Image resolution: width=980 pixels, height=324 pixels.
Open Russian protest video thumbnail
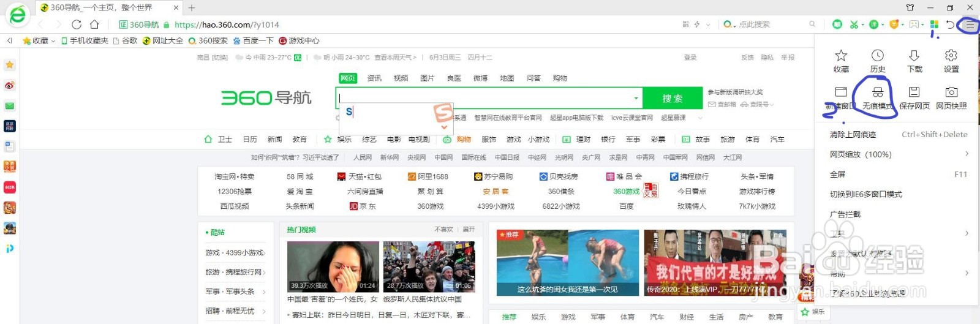(x=429, y=266)
